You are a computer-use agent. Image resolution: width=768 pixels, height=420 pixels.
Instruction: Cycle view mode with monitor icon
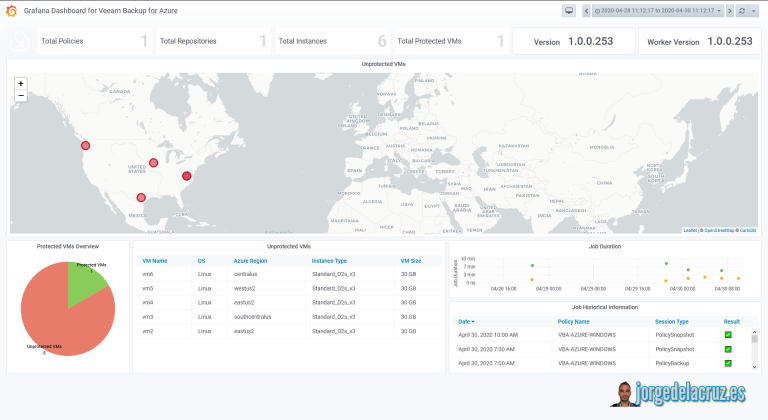tap(569, 11)
